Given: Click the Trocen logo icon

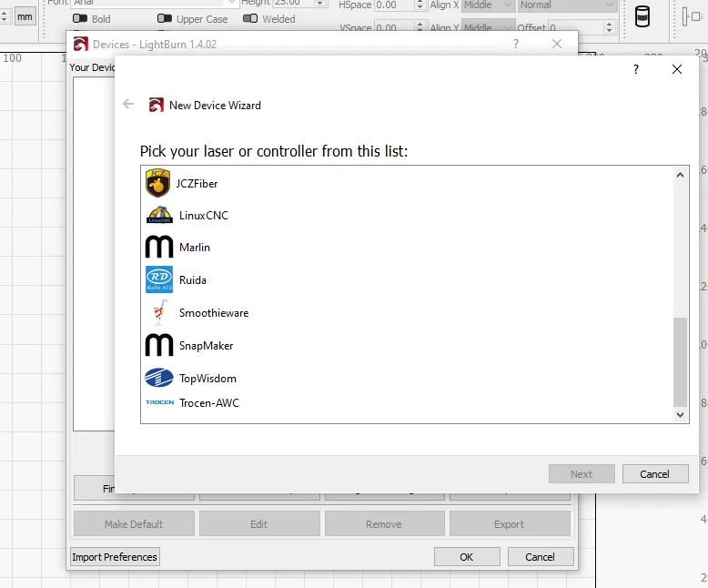Looking at the screenshot, I should 160,402.
